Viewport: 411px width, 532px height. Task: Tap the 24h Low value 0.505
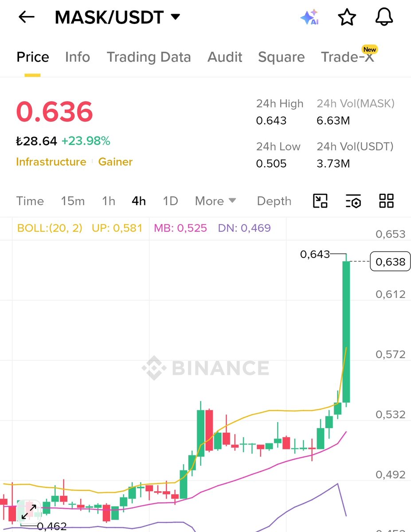point(271,164)
